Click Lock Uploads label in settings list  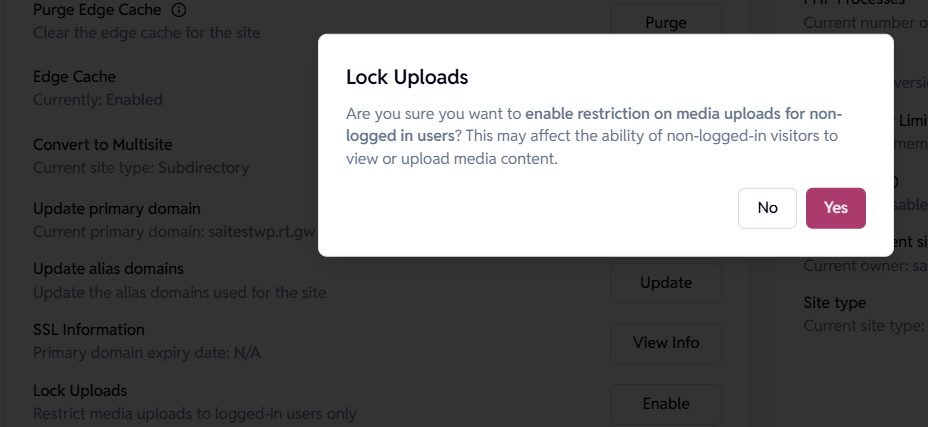pyautogui.click(x=80, y=391)
